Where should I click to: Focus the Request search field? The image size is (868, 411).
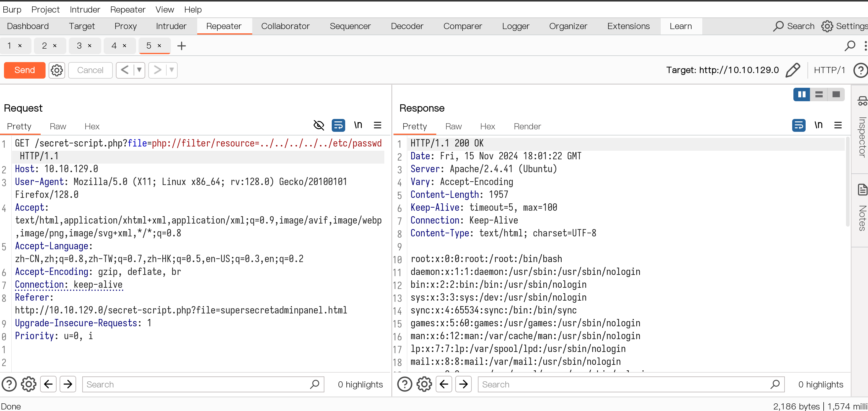[x=203, y=384]
